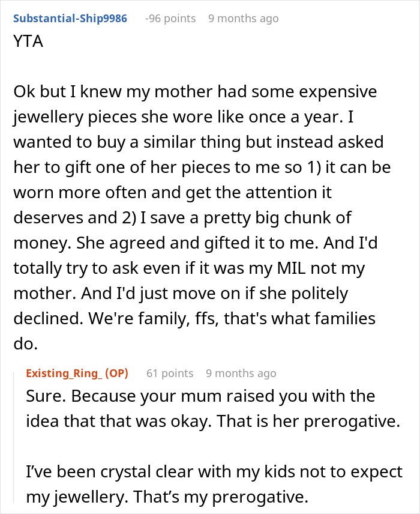Click the YTA verdict text
The height and width of the screenshot is (514, 420).
coord(28,41)
